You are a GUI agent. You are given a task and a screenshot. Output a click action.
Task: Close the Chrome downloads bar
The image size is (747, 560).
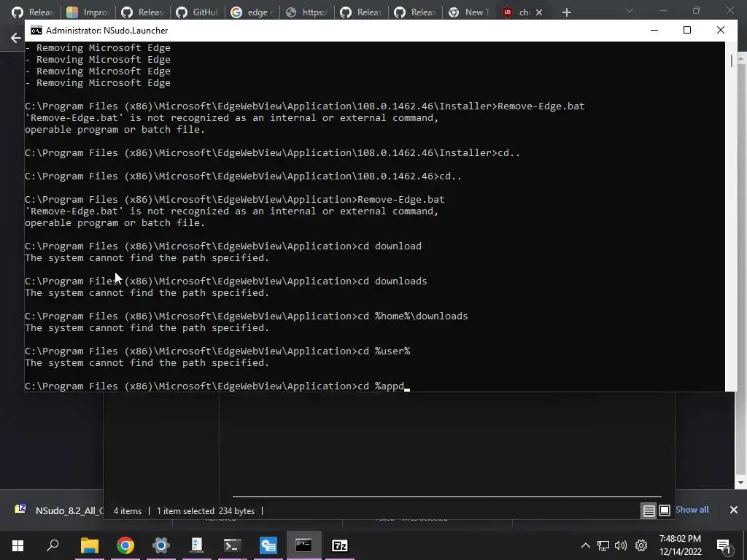click(x=734, y=510)
